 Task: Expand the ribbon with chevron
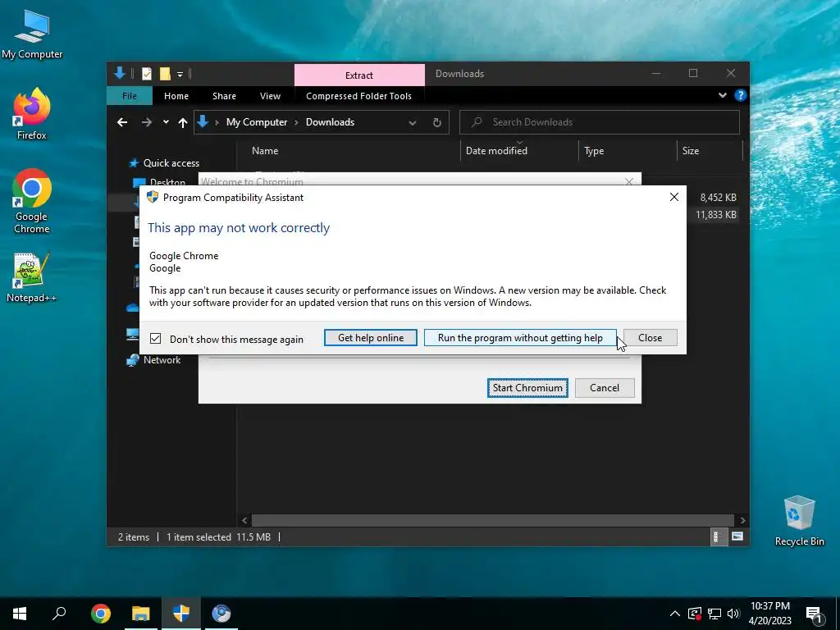(x=722, y=95)
